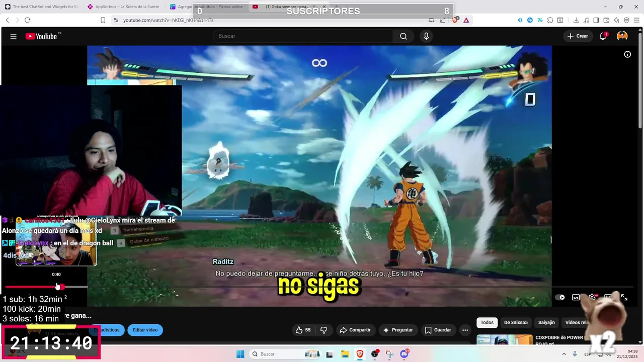Click the Crear button
The image size is (644, 362).
[578, 36]
